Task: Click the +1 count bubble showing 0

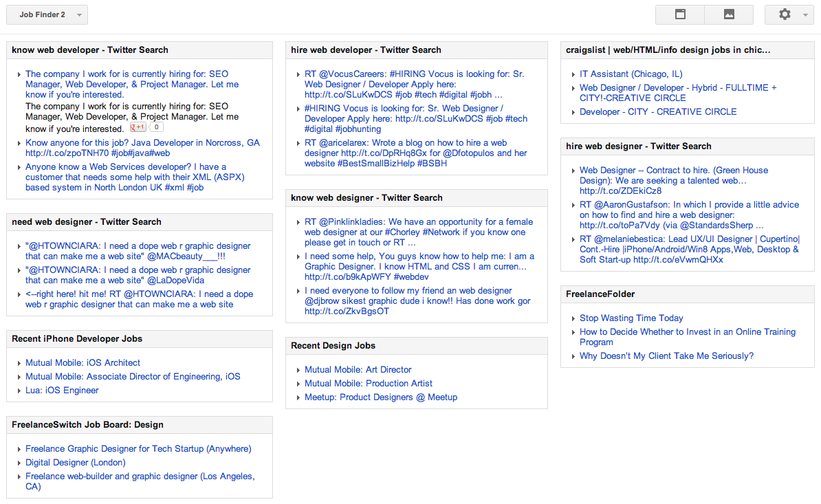Action: tap(157, 127)
